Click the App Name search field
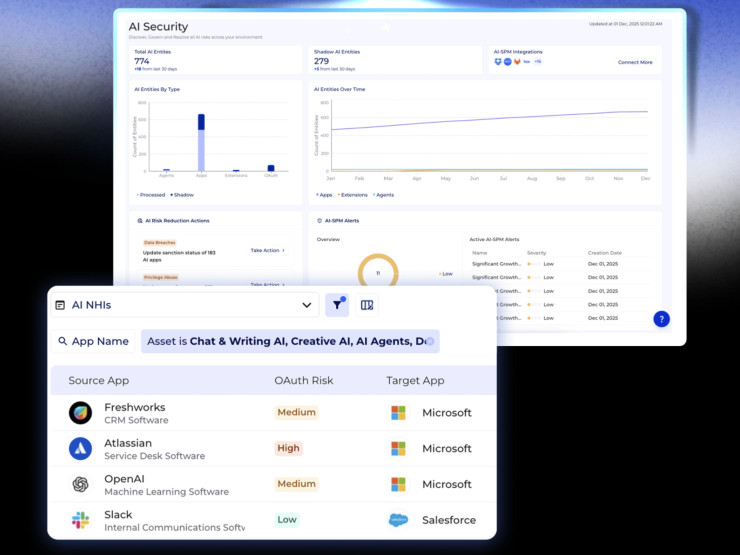 point(93,341)
